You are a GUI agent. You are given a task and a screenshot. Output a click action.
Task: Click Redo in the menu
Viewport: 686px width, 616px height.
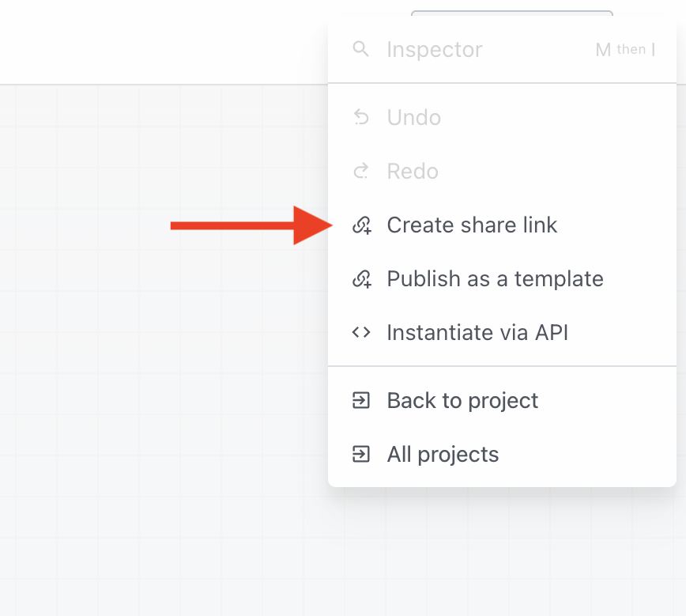411,171
